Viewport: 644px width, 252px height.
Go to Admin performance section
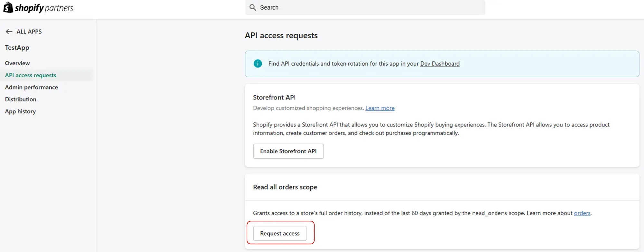(32, 87)
